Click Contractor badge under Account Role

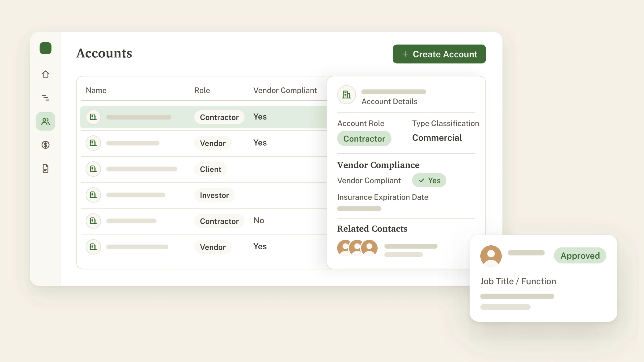coord(364,139)
